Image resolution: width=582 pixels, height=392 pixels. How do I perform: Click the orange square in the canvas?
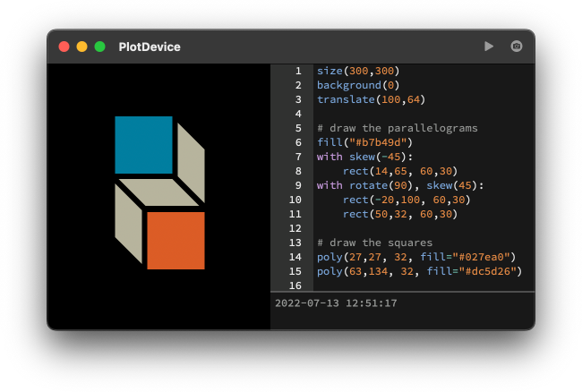pyautogui.click(x=175, y=240)
